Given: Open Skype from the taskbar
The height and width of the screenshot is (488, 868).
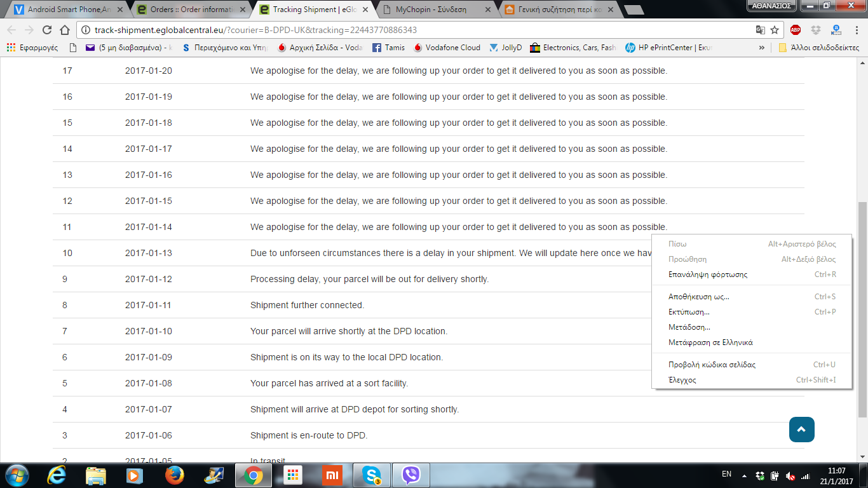Looking at the screenshot, I should coord(372,475).
